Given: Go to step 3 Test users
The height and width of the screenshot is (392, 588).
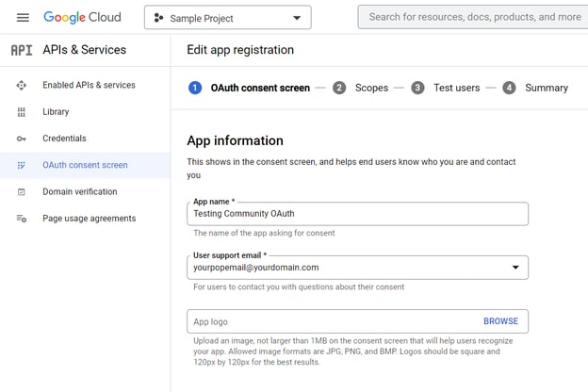Looking at the screenshot, I should [x=446, y=88].
